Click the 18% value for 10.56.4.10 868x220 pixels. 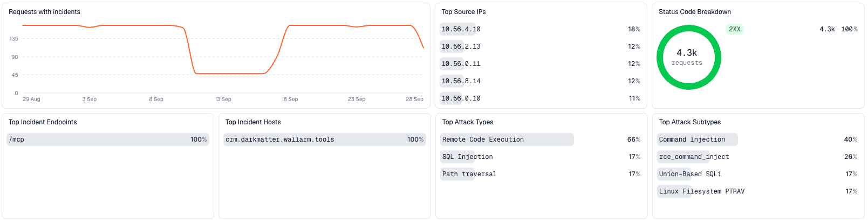tap(634, 29)
